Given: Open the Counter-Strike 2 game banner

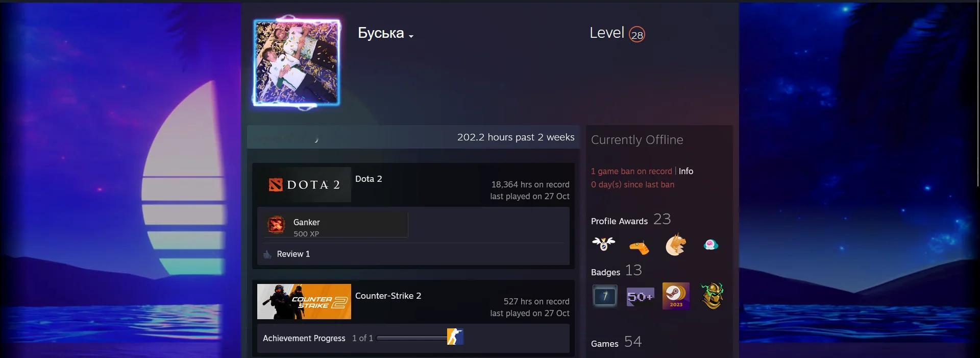Looking at the screenshot, I should tap(304, 301).
